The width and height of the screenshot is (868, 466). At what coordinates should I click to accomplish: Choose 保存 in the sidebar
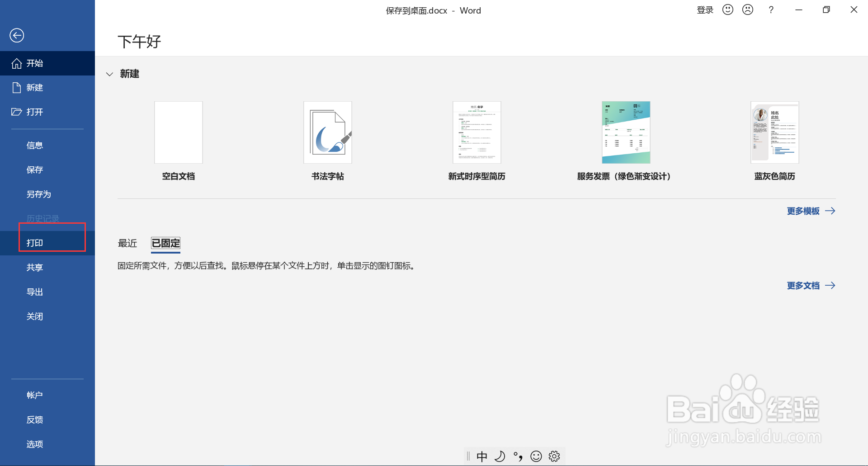tap(47, 170)
